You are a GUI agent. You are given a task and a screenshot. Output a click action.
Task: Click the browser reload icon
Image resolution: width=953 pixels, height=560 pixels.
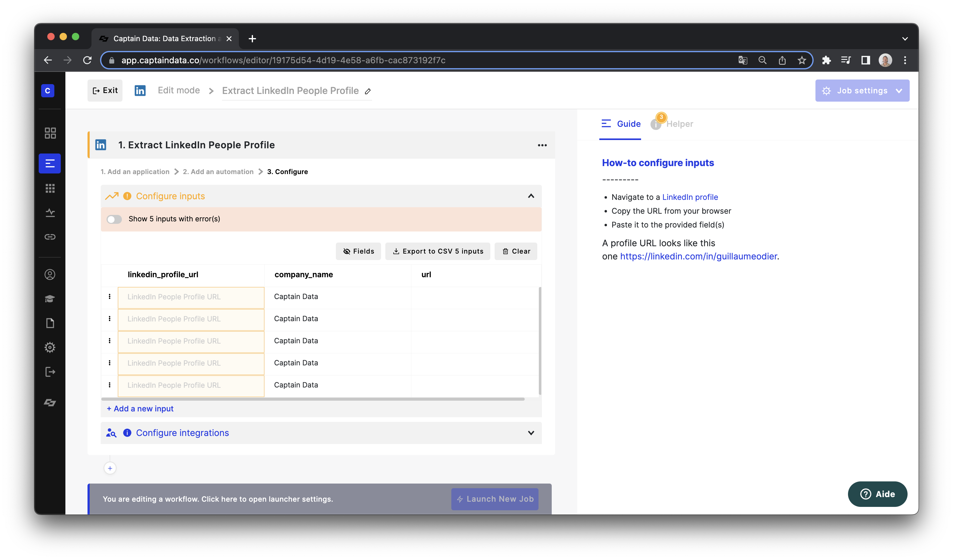click(x=88, y=60)
